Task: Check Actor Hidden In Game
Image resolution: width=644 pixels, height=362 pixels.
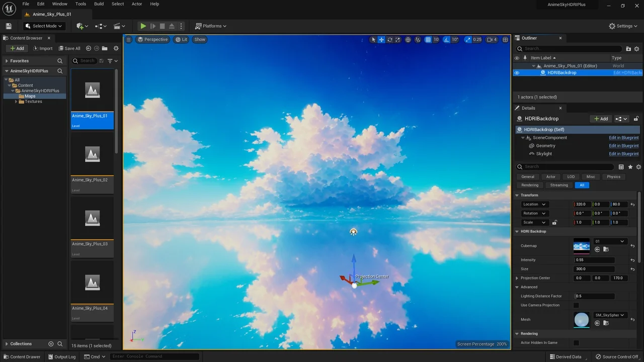Action: tap(576, 343)
